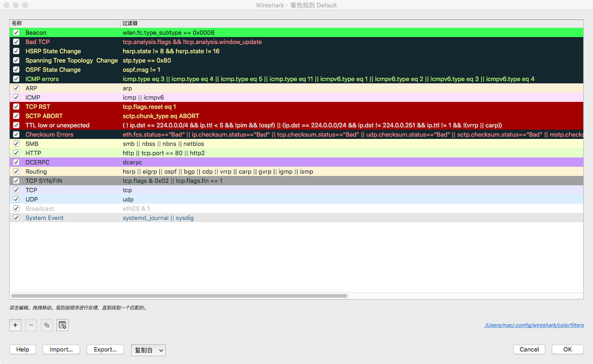Uncheck the TCP RST rule
Viewport: 593px width, 364px height.
16,107
